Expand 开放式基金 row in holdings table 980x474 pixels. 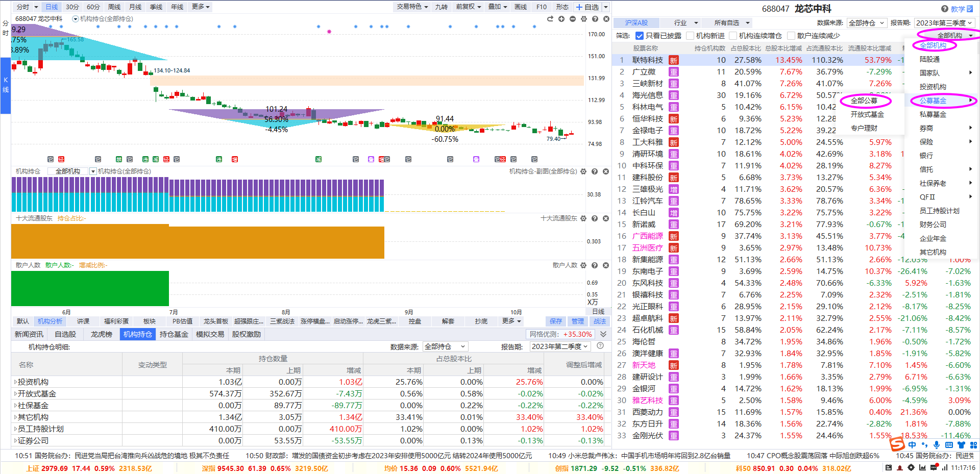click(x=15, y=393)
